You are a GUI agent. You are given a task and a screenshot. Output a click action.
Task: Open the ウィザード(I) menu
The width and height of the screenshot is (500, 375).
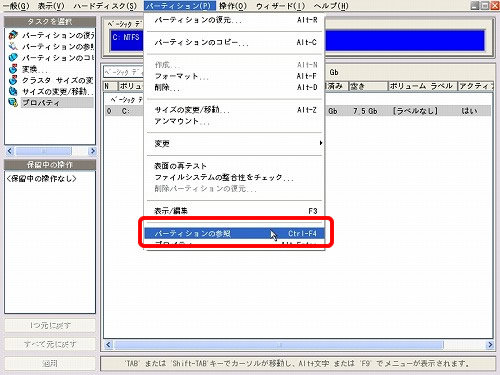[x=280, y=6]
